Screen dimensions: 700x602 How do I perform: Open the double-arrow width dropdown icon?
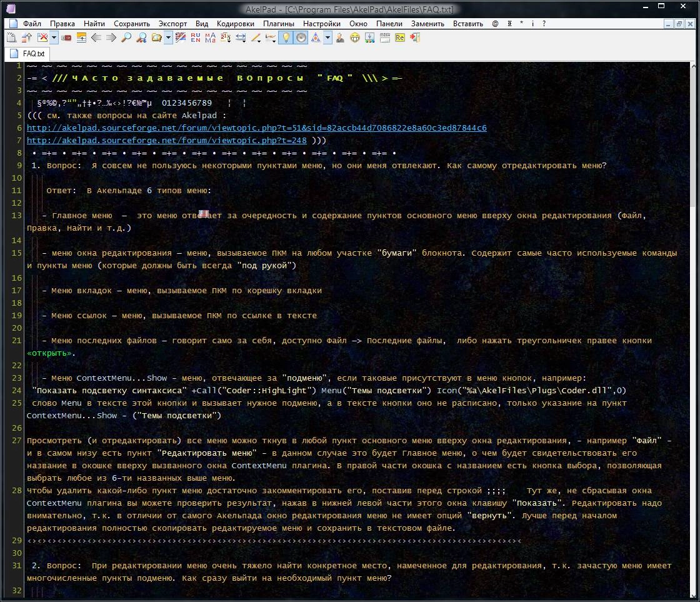point(241,38)
